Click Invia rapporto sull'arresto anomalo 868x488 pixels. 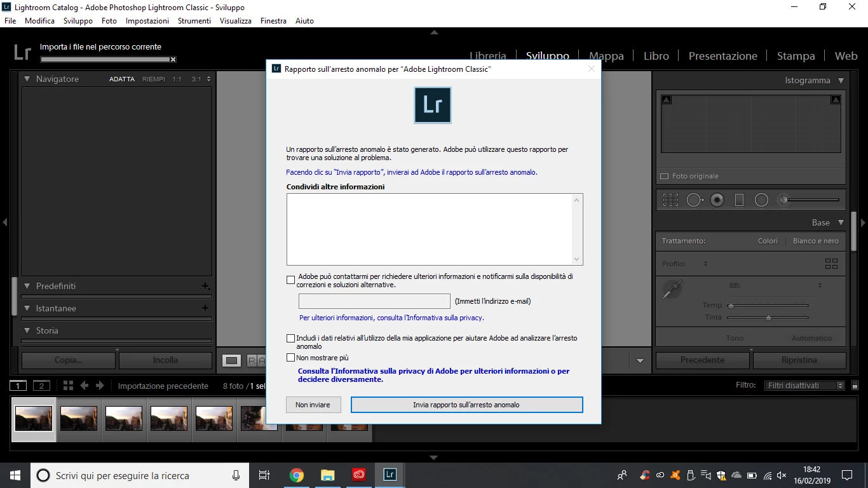point(466,405)
